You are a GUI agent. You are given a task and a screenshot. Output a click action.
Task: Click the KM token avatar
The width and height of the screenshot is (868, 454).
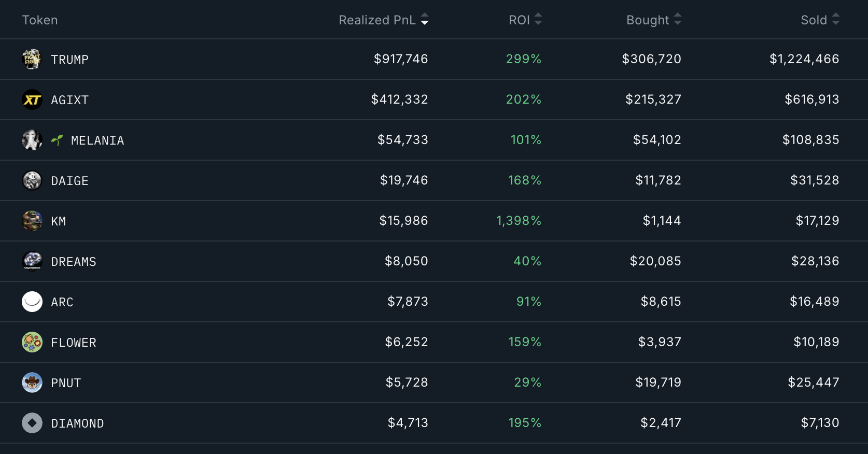(x=32, y=221)
